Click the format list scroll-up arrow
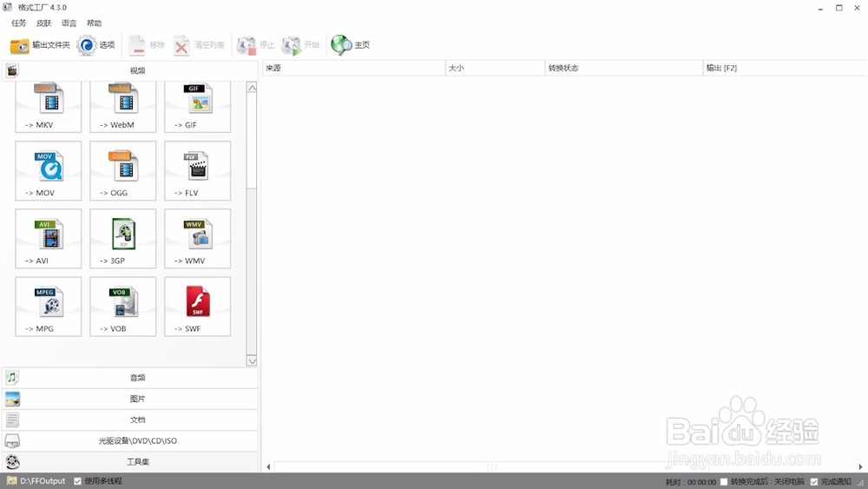Viewport: 868px width, 489px height. pyautogui.click(x=252, y=88)
